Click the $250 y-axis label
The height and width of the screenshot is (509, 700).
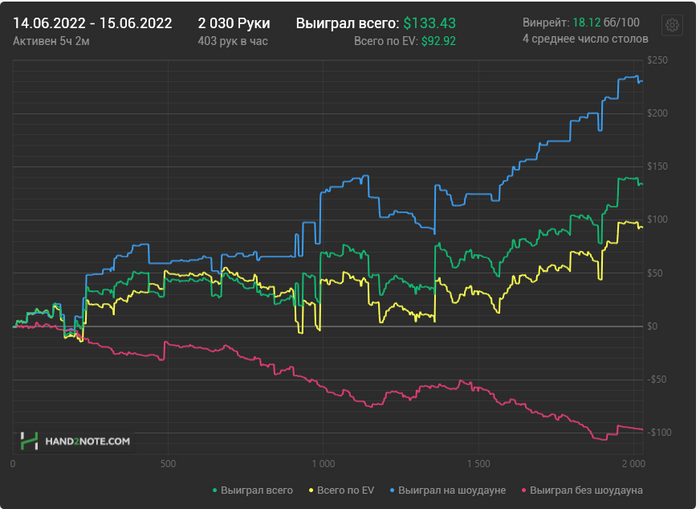(x=658, y=60)
